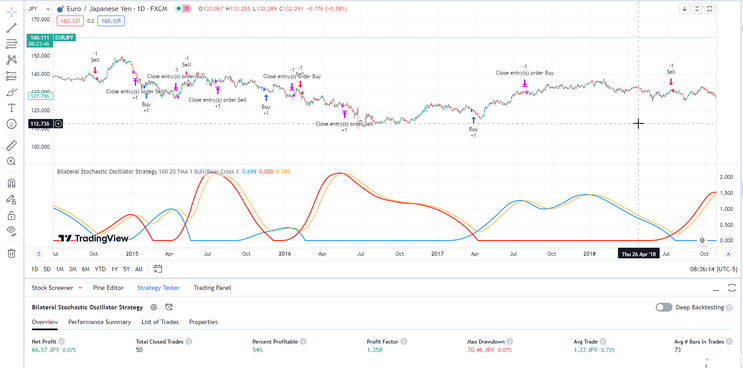743x368 pixels.
Task: Select the Strategy Tester tab
Action: coord(159,287)
